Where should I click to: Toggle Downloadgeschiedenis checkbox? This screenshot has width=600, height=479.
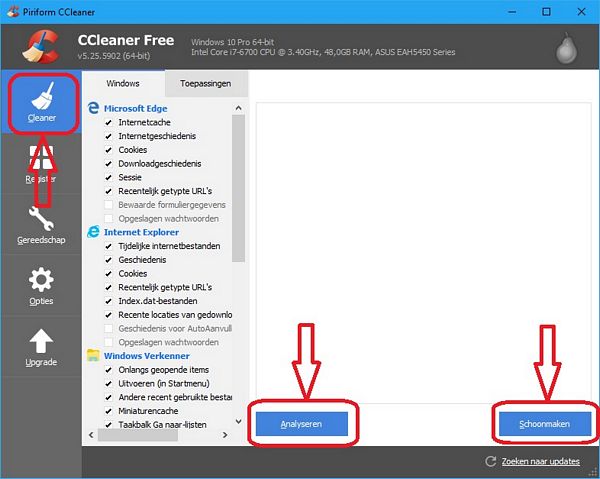click(x=109, y=164)
